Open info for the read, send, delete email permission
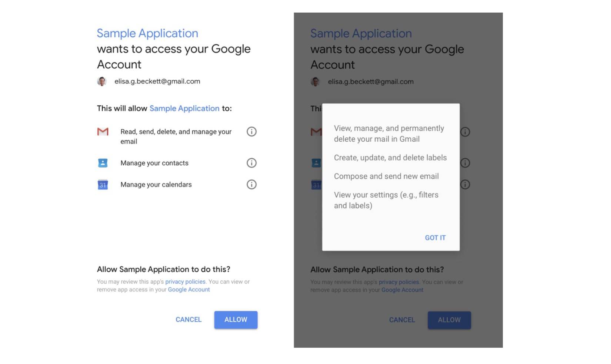This screenshot has height=364, width=611. tap(251, 132)
